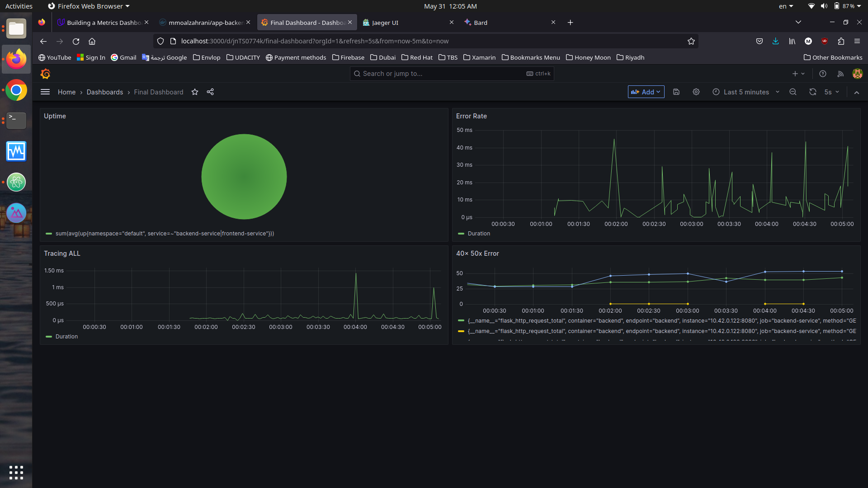Zoom out the dashboard time range
Image resolution: width=868 pixels, height=488 pixels.
pos(793,92)
